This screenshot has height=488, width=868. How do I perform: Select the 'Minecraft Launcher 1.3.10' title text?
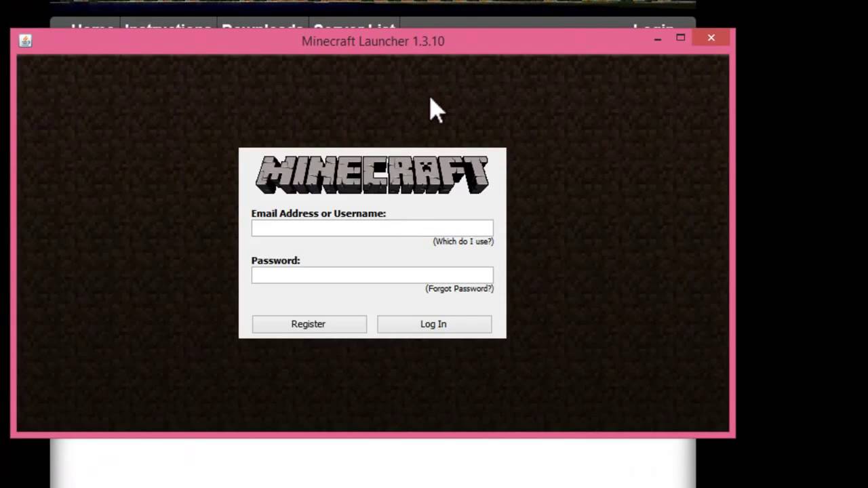[373, 41]
